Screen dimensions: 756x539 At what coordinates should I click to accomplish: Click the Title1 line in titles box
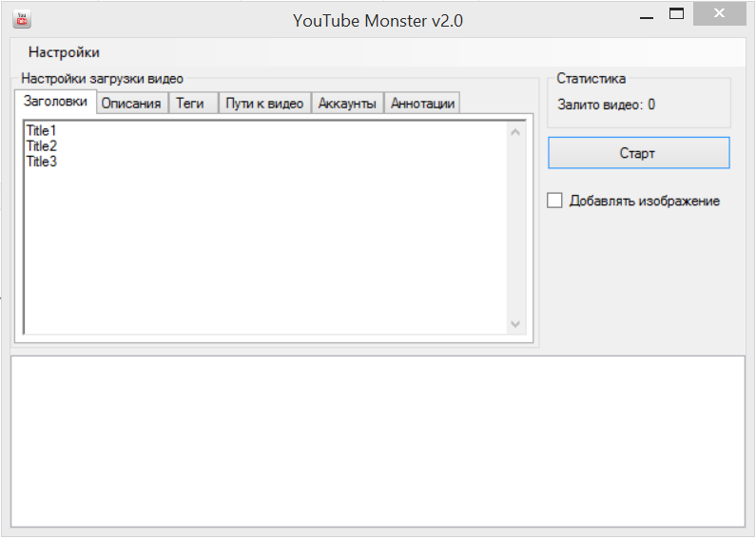[42, 130]
